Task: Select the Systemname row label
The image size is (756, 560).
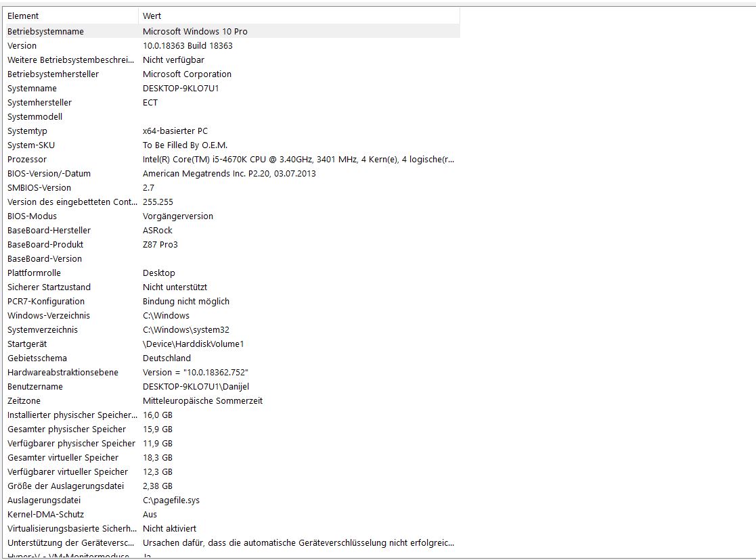Action: click(x=32, y=88)
